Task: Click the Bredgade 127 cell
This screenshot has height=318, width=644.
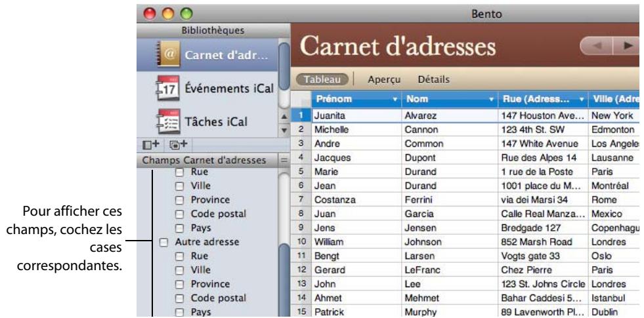Action: [x=543, y=228]
